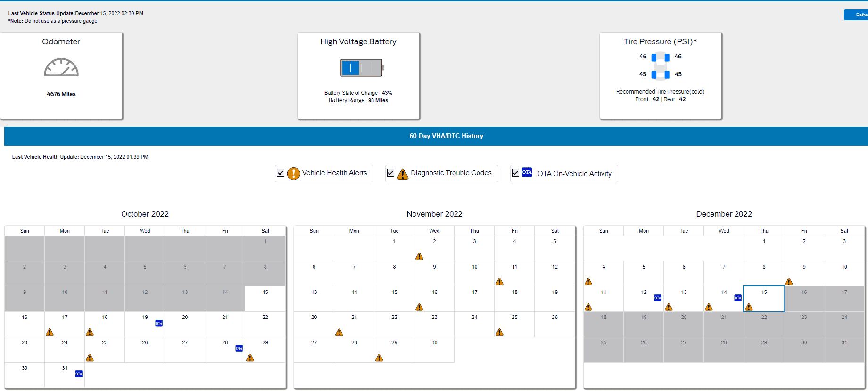
Task: Click the OTA icon on December 14
Action: pyautogui.click(x=738, y=298)
